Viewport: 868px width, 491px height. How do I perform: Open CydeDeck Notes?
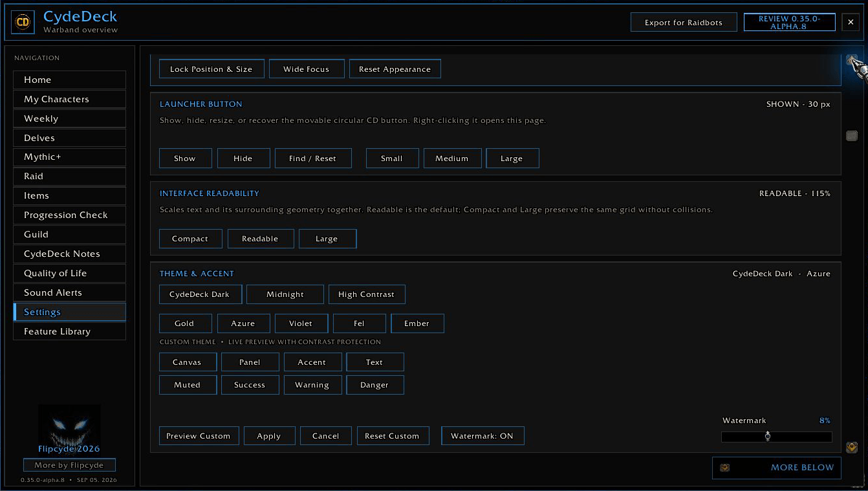coord(70,254)
